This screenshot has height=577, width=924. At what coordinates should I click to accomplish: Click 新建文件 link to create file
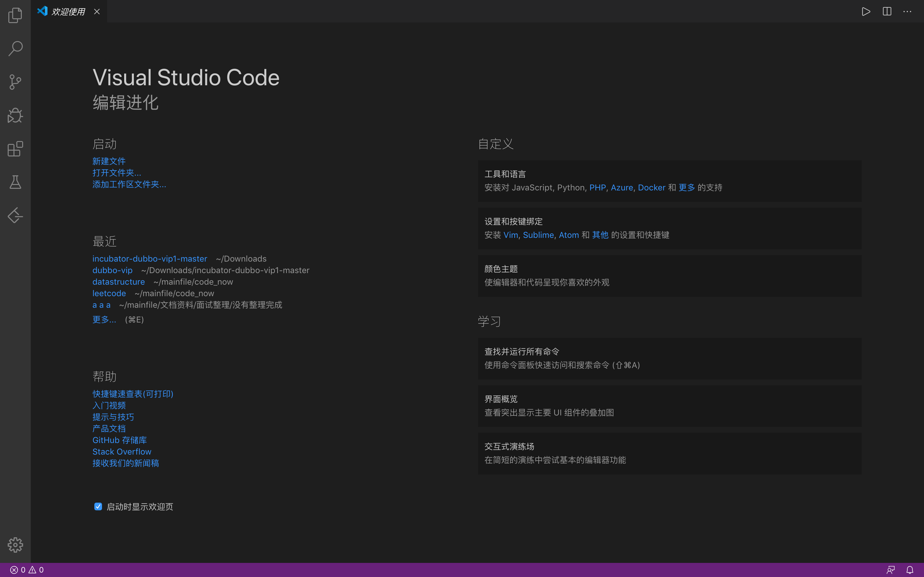click(x=108, y=161)
